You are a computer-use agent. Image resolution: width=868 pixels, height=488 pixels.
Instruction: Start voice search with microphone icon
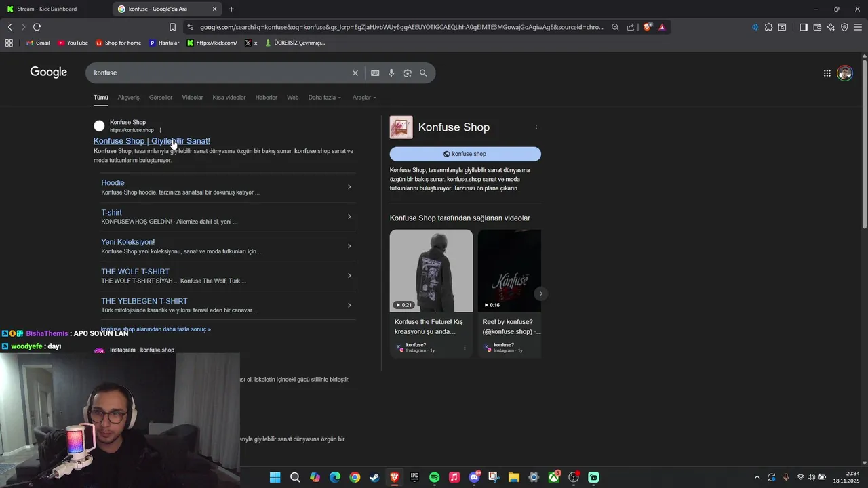pyautogui.click(x=391, y=73)
